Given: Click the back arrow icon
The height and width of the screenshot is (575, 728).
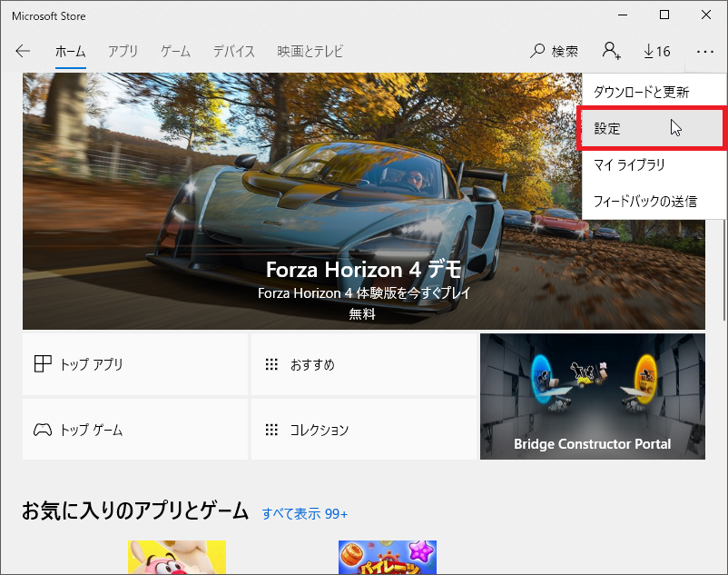Looking at the screenshot, I should (x=23, y=52).
